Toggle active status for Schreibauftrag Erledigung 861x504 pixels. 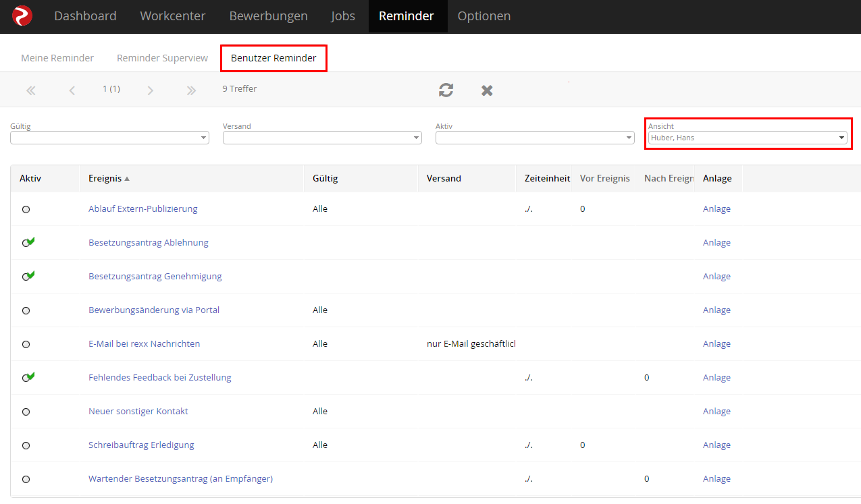click(x=26, y=445)
